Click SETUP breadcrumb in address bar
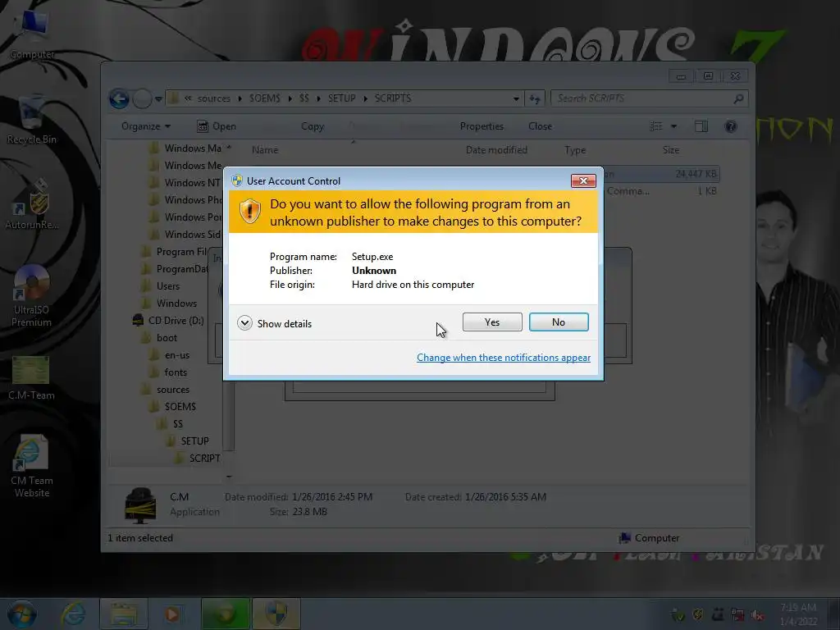 (342, 98)
